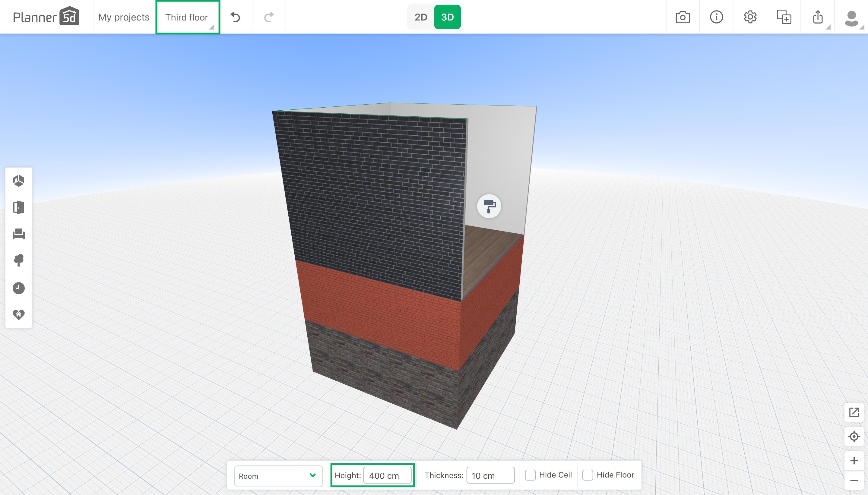Screen dimensions: 868x495
Task: Open settings gear
Action: (750, 17)
